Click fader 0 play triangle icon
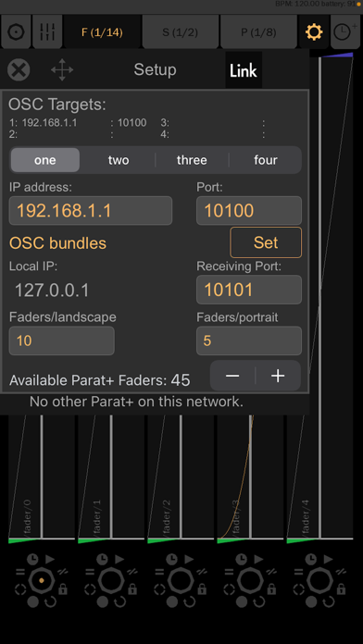This screenshot has height=644, width=363. [x=50, y=559]
